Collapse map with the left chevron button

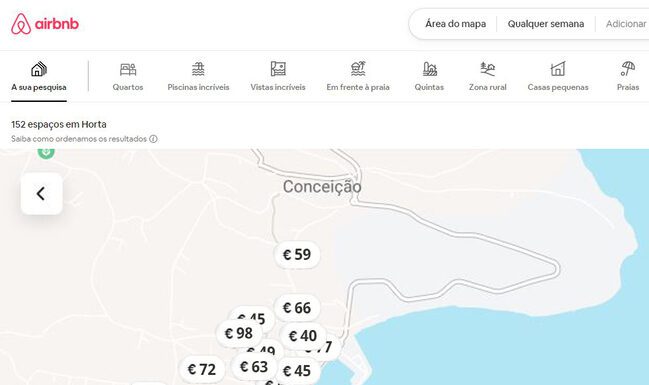click(41, 193)
